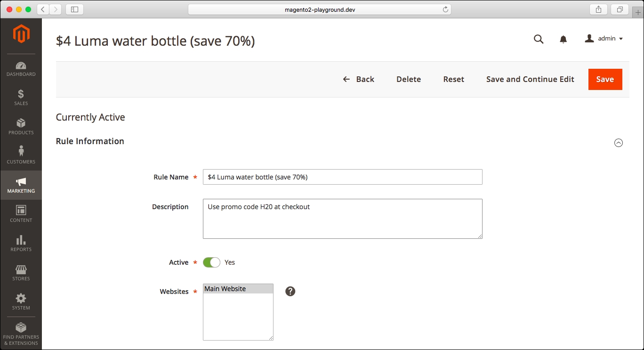Focus the Rule Name input field
The height and width of the screenshot is (350, 644).
pyautogui.click(x=343, y=177)
